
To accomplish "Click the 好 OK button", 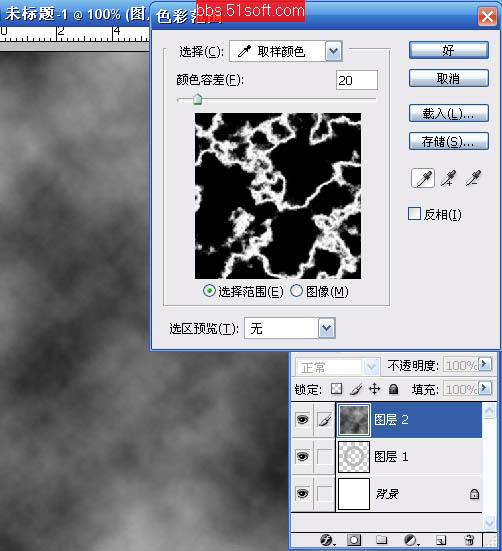I will (x=449, y=50).
